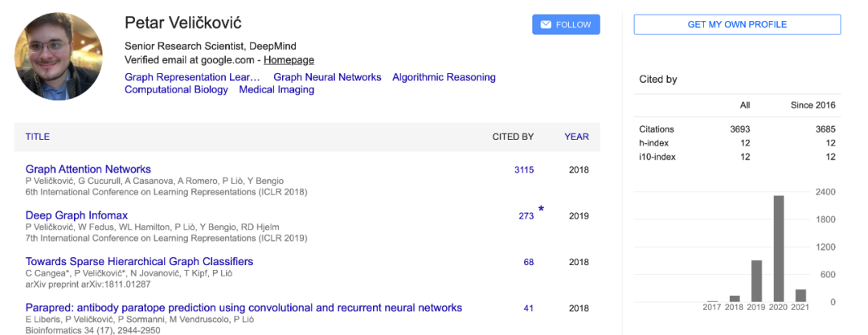868x335 pixels.
Task: Click the 2020 bar in citations chart
Action: pyautogui.click(x=778, y=248)
